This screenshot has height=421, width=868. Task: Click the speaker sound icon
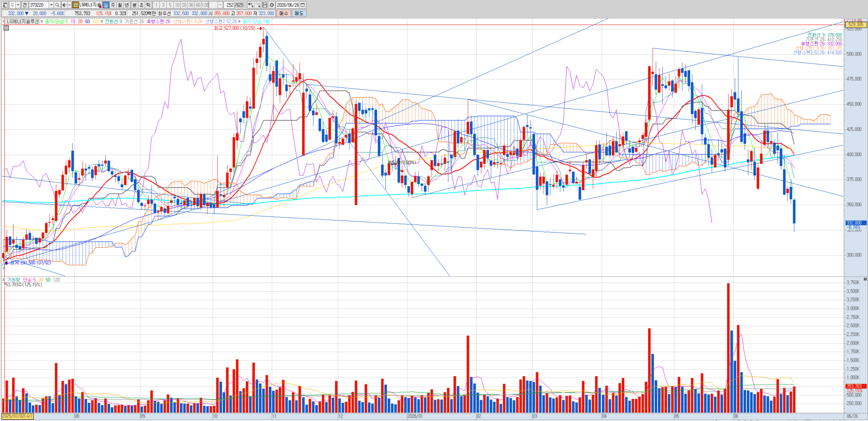click(64, 5)
